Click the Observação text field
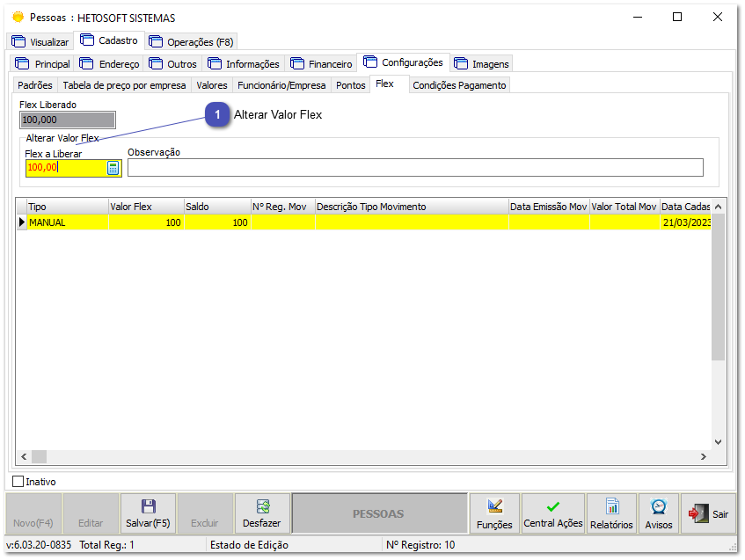 point(415,168)
